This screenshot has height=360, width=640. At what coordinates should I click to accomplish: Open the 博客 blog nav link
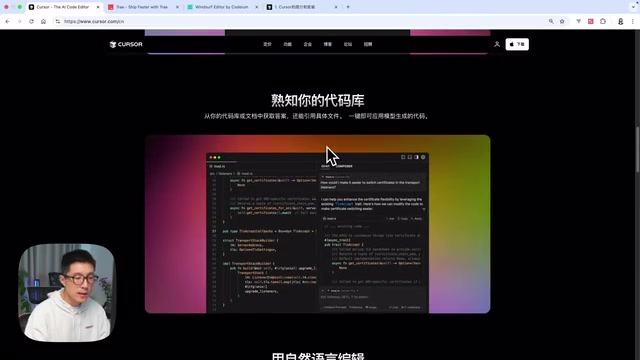click(x=328, y=44)
